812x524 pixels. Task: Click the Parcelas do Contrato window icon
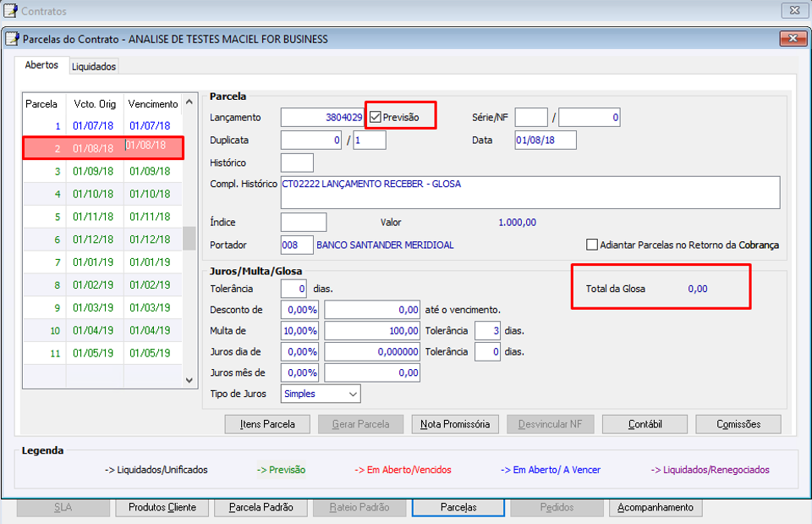pos(12,39)
